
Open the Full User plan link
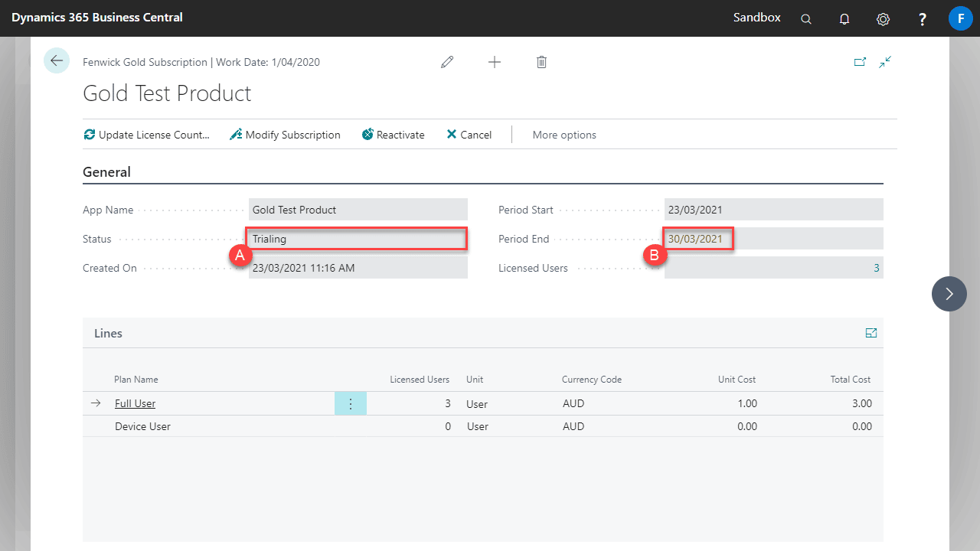click(x=135, y=404)
